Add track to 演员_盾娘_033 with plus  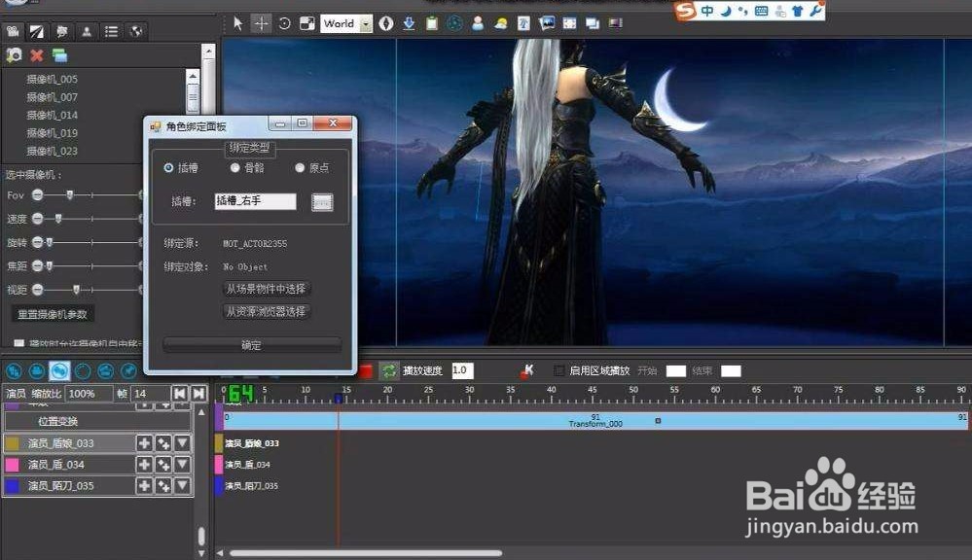tap(144, 443)
